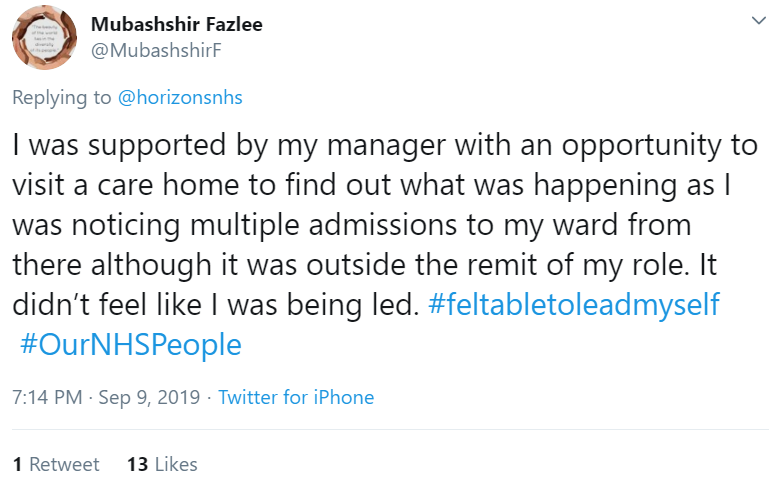Screen dimensions: 784x485
Task: Open the #OurNHSPeople hashtag
Action: pyautogui.click(x=130, y=345)
